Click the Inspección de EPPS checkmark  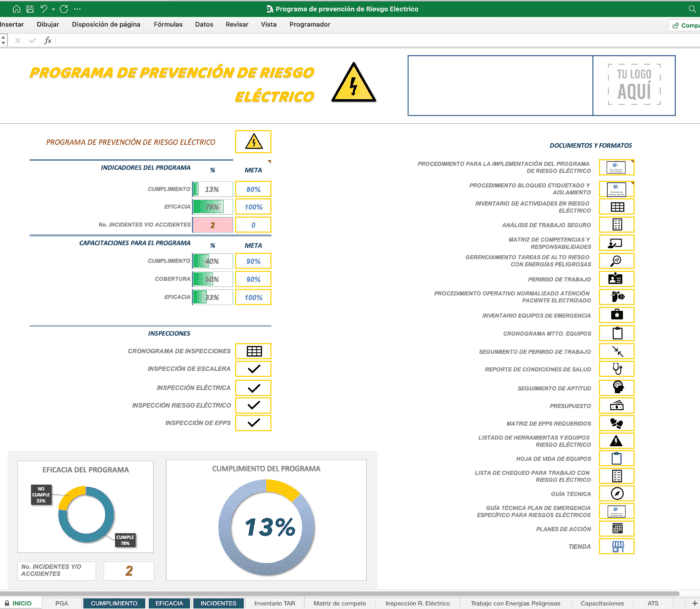point(254,423)
